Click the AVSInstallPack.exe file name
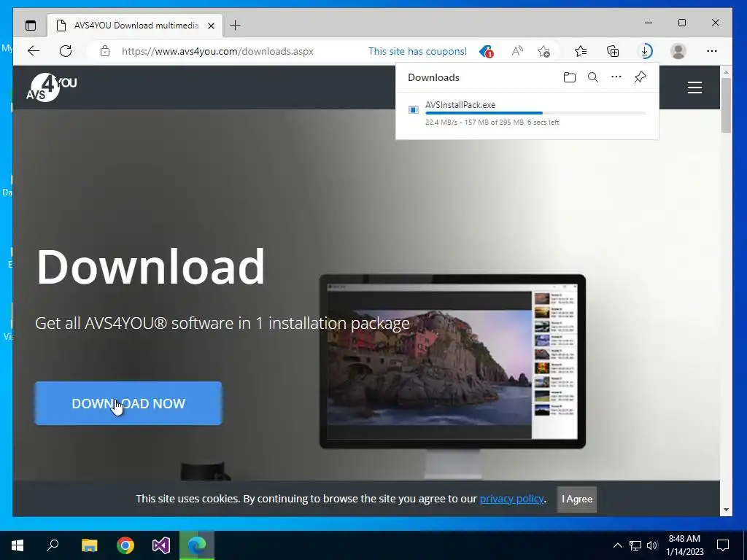Image resolution: width=747 pixels, height=560 pixels. 460,105
